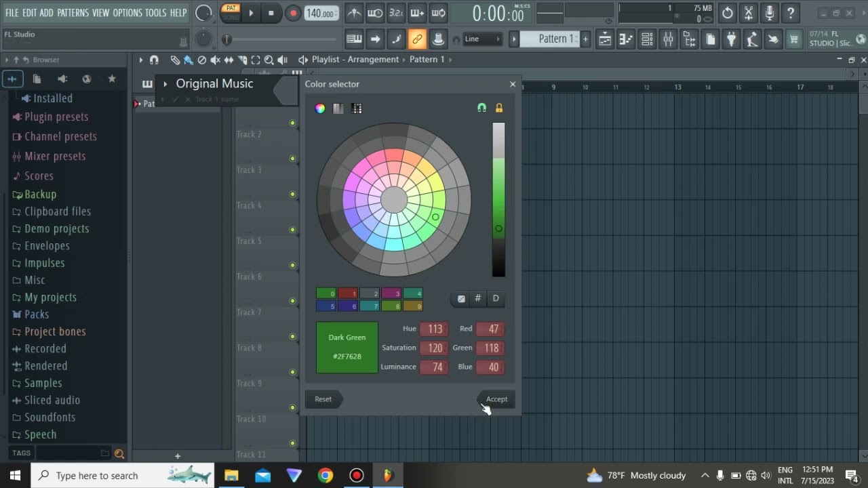Image resolution: width=868 pixels, height=488 pixels.
Task: Toggle the lock icon in Color selector
Action: click(499, 108)
